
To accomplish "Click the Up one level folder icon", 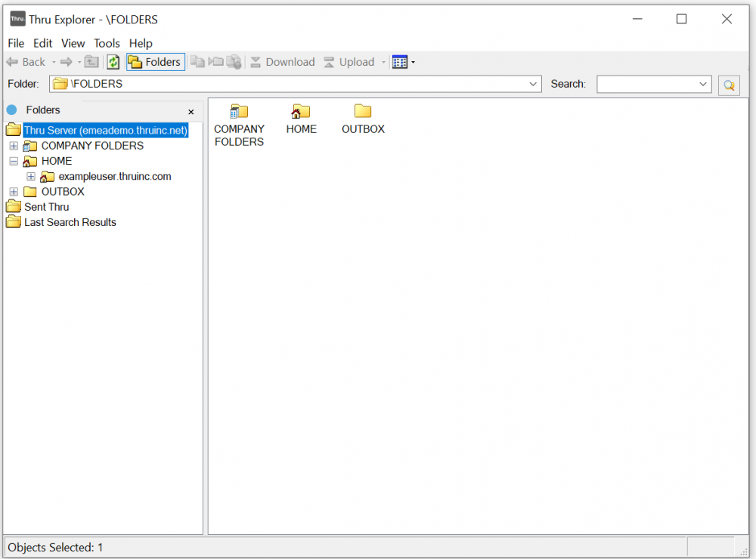I will pyautogui.click(x=91, y=62).
